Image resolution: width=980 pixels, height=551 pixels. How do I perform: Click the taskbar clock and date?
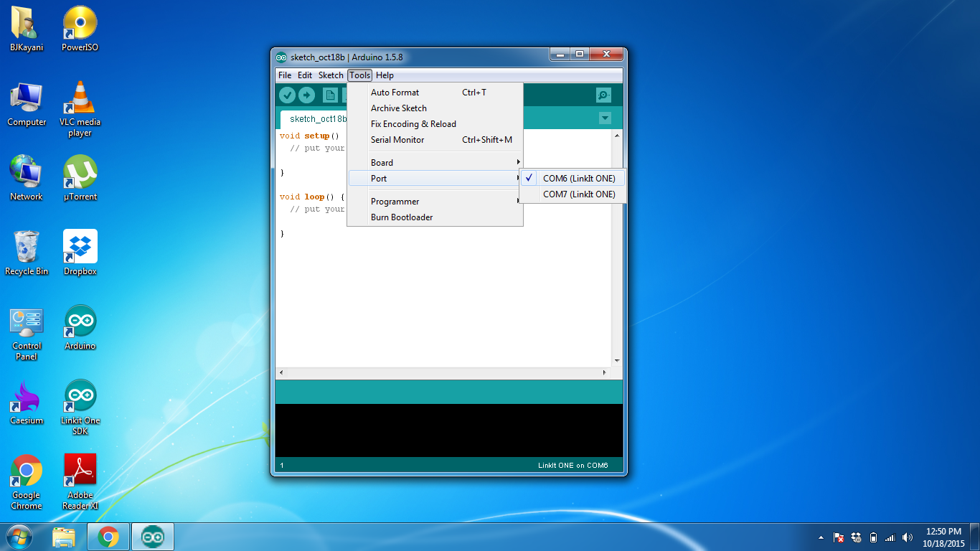pyautogui.click(x=943, y=537)
